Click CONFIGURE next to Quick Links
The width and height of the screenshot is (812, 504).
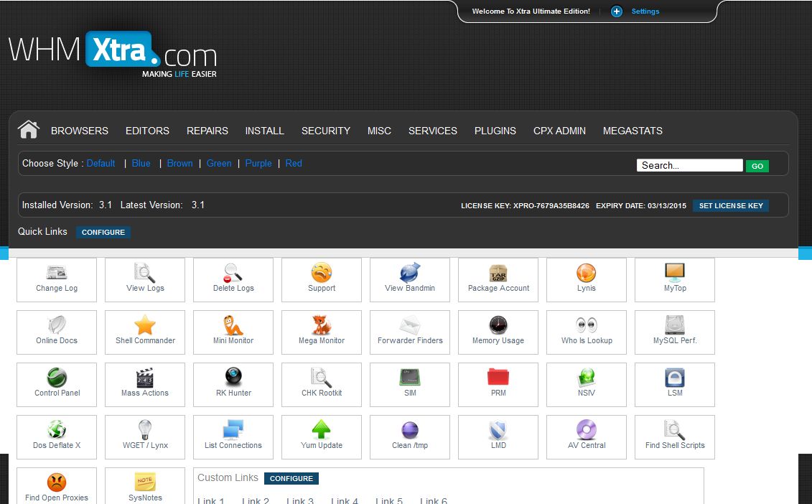click(x=103, y=233)
